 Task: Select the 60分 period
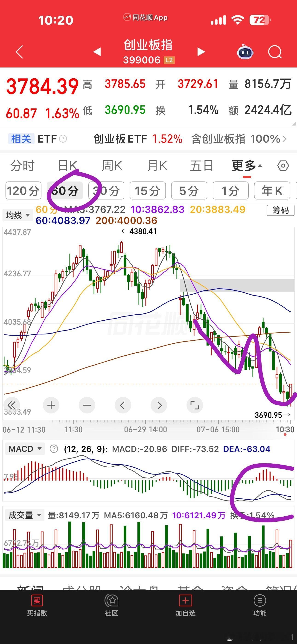pos(65,191)
